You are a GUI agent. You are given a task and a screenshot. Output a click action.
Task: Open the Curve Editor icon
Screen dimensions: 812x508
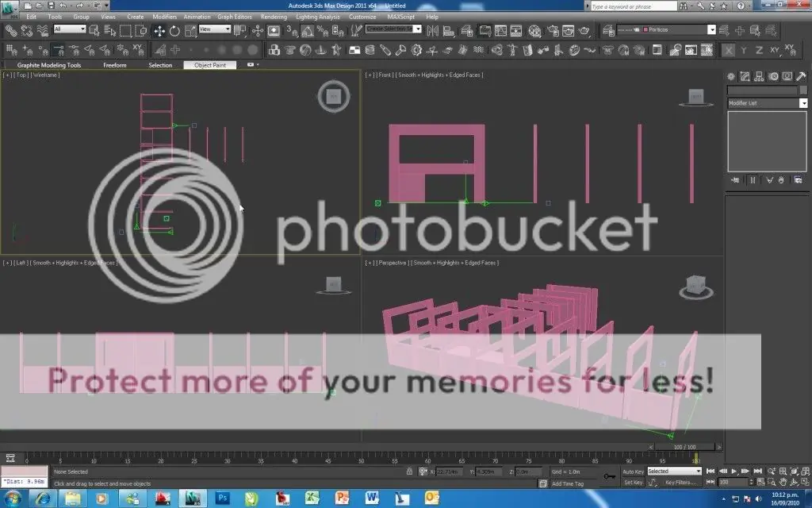click(x=501, y=31)
